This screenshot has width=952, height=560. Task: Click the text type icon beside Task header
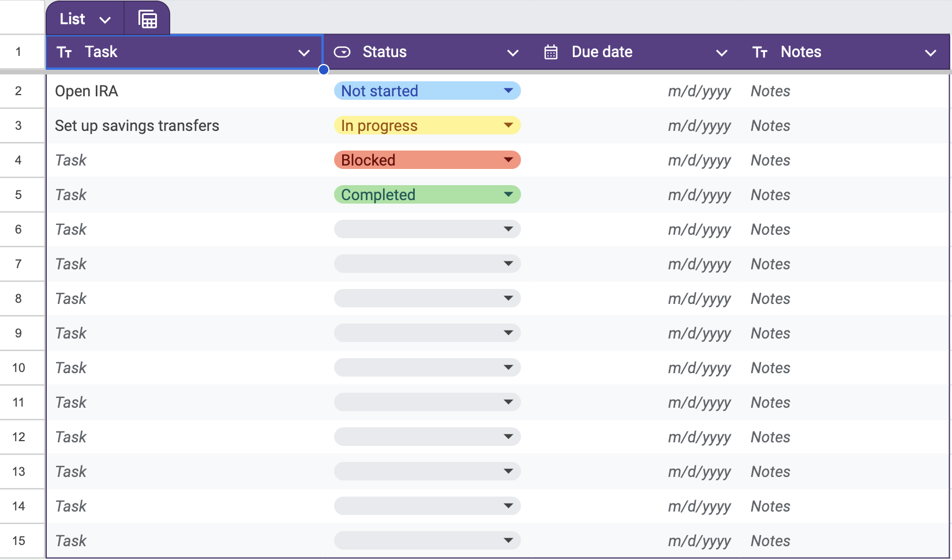coord(64,52)
